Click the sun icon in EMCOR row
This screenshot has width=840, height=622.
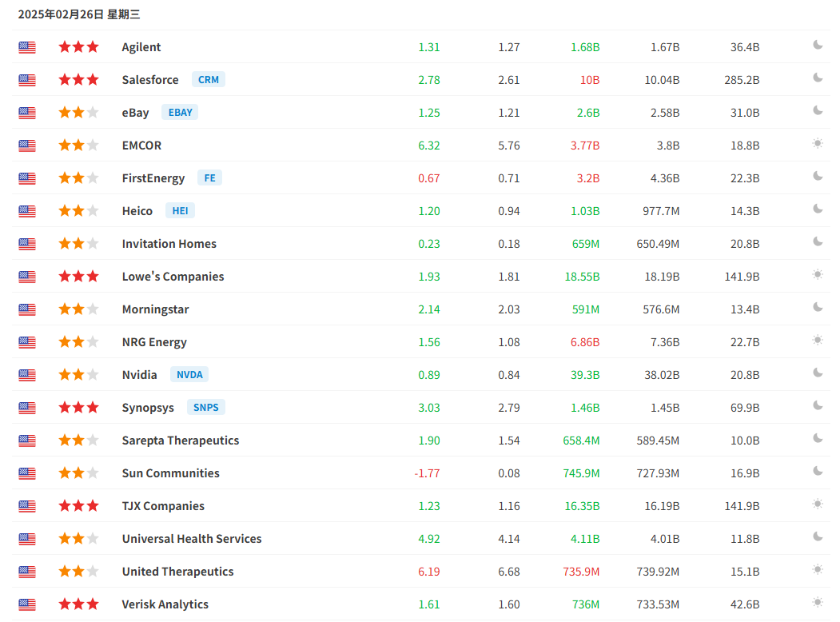coord(818,144)
